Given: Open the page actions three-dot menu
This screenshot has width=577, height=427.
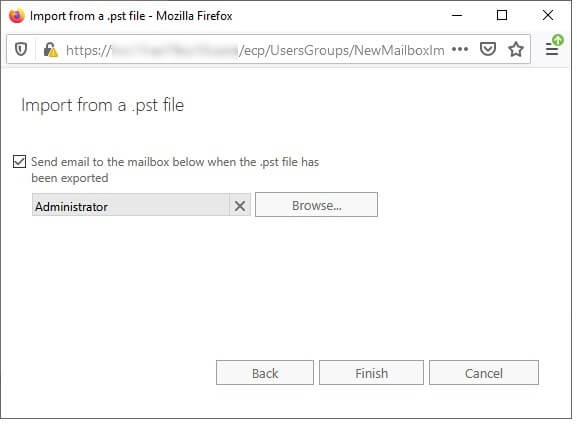Looking at the screenshot, I should (x=460, y=49).
